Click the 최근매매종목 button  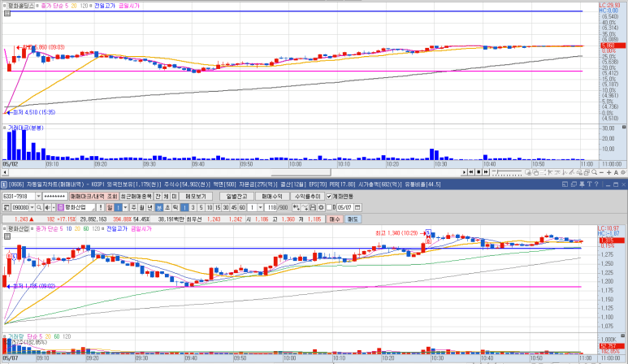(136, 196)
